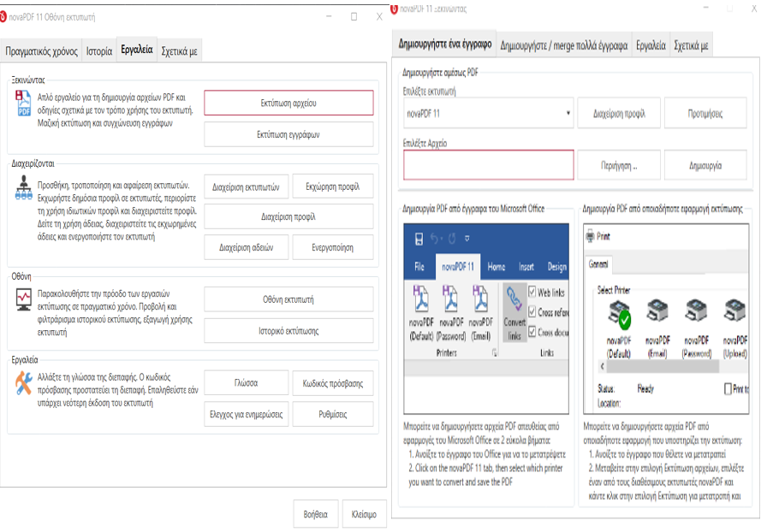The image size is (779, 532).
Task: Click the network printers icon in Διαχειρίζονται section
Action: point(23,188)
